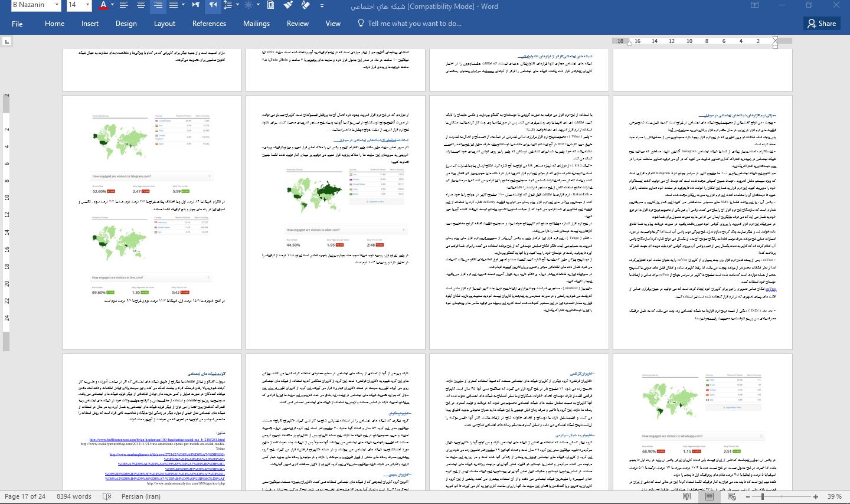Image resolution: width=850 pixels, height=504 pixels.
Task: Open the References ribbon tab
Action: click(209, 24)
